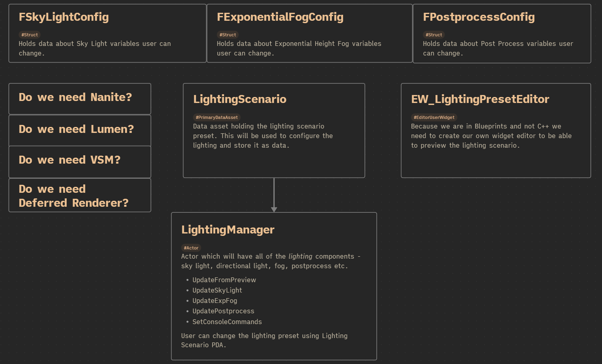This screenshot has height=364, width=602.
Task: Click the UpdateSkyLight bullet item
Action: (217, 291)
